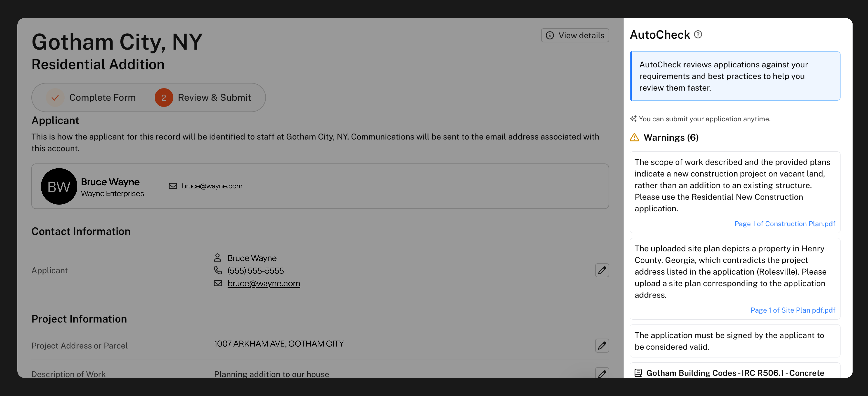Click the AutoCheck help question mark icon

coord(698,35)
